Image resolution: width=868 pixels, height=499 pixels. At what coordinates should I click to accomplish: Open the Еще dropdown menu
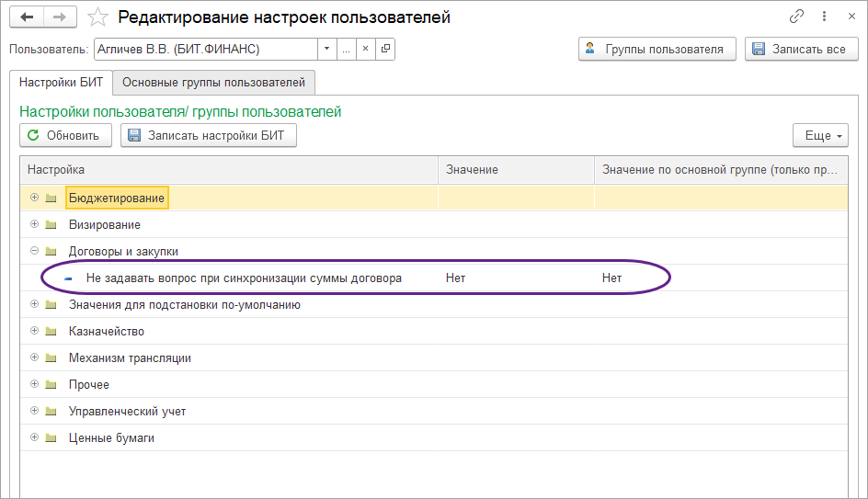click(x=817, y=136)
